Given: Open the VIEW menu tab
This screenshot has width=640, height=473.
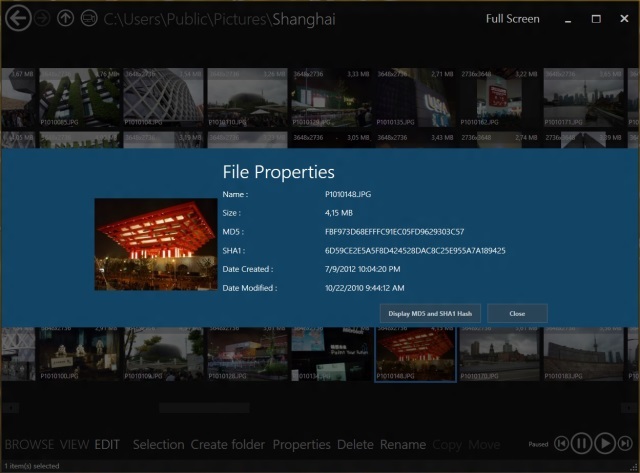Looking at the screenshot, I should (75, 444).
